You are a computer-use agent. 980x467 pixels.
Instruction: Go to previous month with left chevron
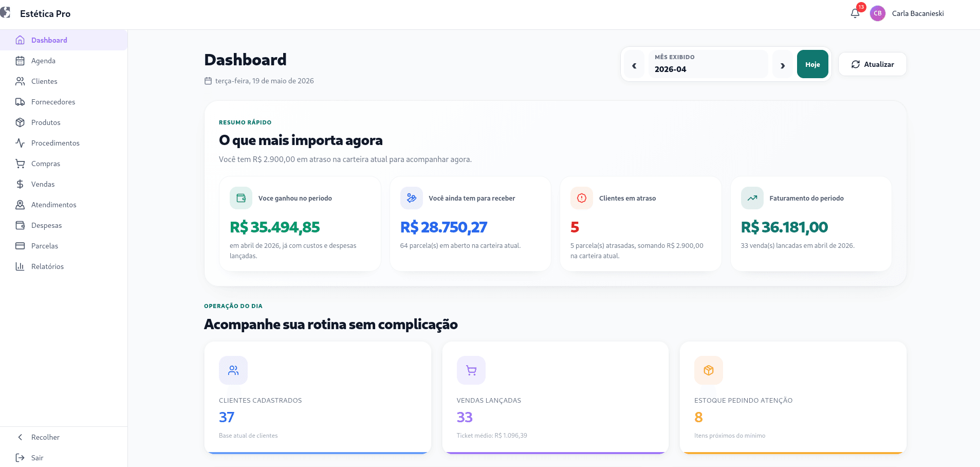(634, 65)
